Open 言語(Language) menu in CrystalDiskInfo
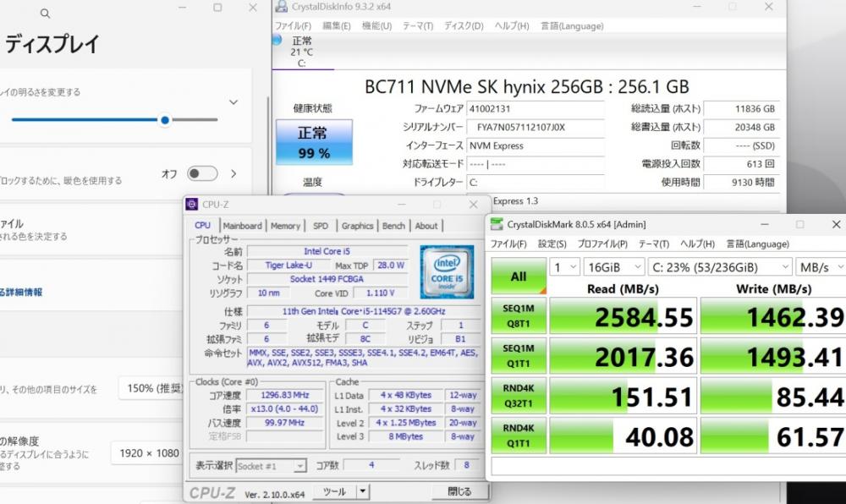846x504 pixels. (x=572, y=26)
